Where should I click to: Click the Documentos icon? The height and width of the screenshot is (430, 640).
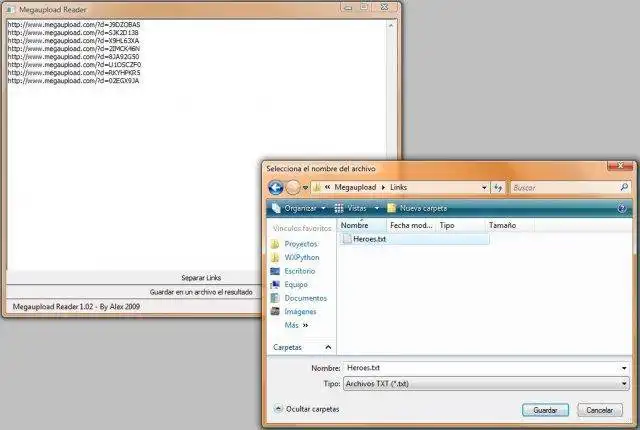click(x=275, y=298)
